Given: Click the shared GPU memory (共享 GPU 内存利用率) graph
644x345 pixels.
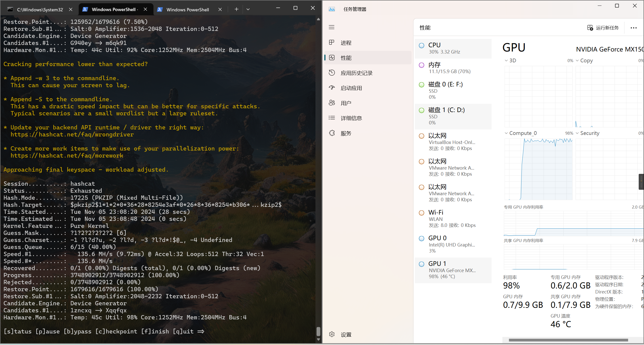Looking at the screenshot, I should 574,257.
